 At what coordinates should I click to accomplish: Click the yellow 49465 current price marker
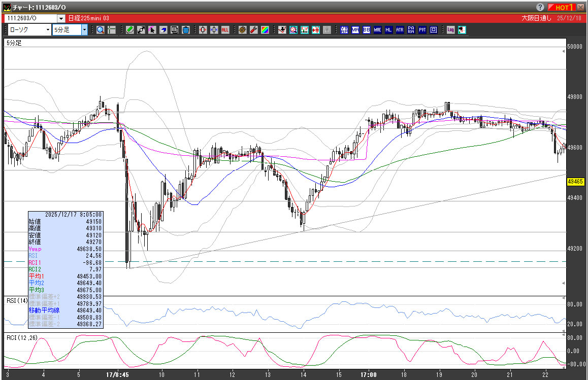[575, 181]
